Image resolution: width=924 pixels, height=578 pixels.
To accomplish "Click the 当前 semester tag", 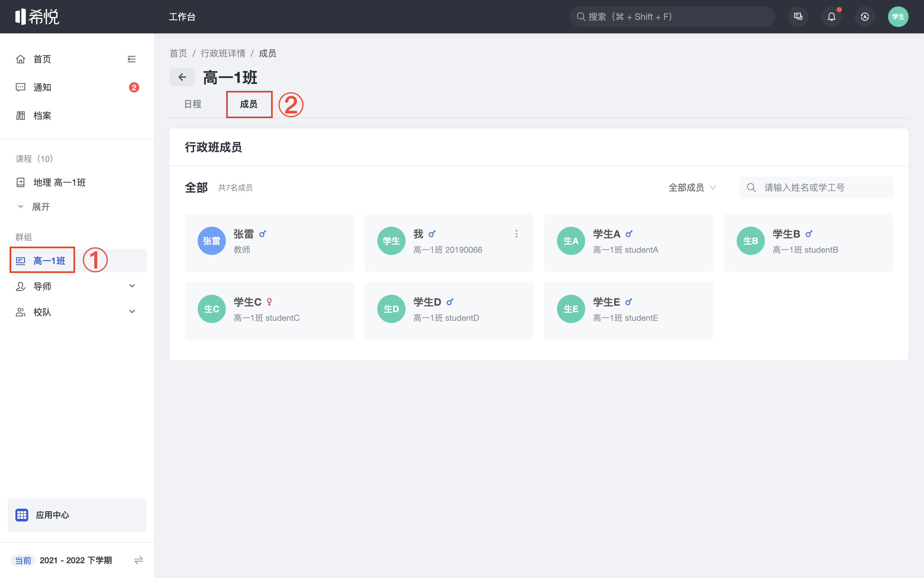I will [23, 560].
